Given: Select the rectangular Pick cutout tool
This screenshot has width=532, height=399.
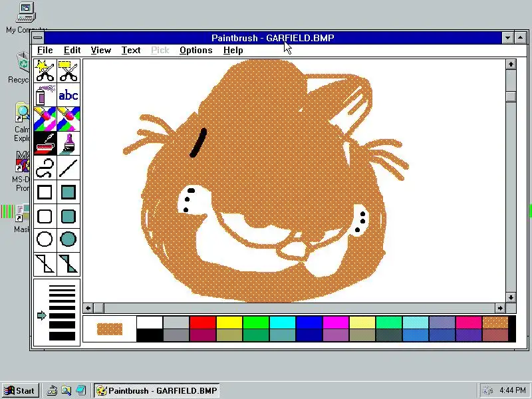Looking at the screenshot, I should [x=68, y=71].
